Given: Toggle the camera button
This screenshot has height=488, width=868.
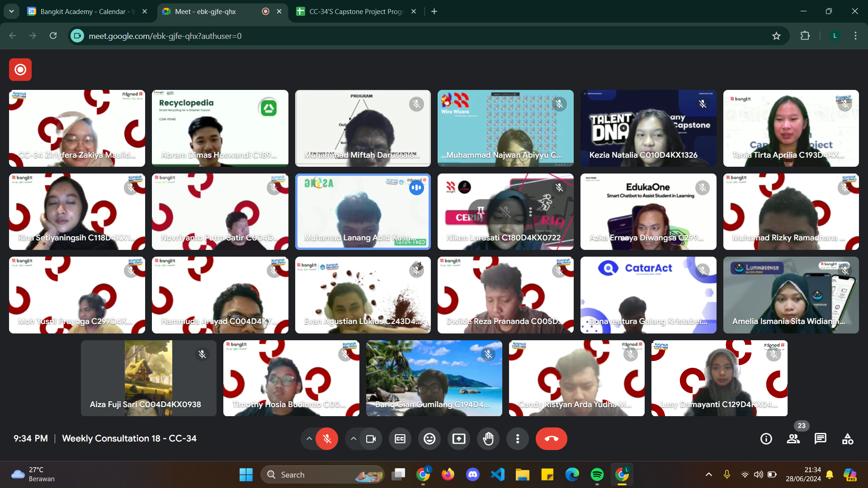Looking at the screenshot, I should click(371, 439).
